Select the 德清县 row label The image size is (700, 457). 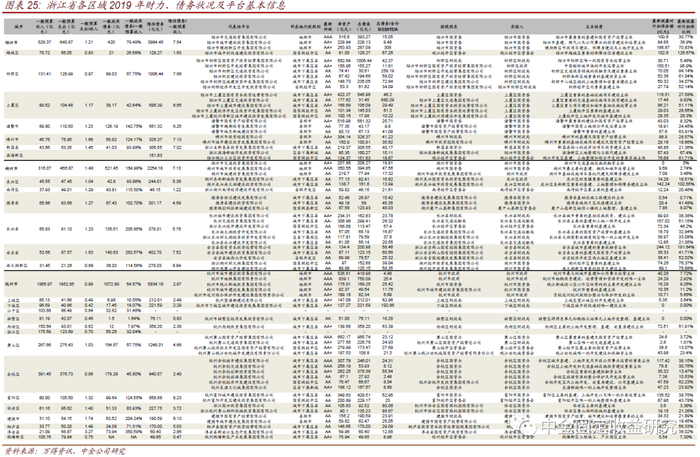coord(12,203)
